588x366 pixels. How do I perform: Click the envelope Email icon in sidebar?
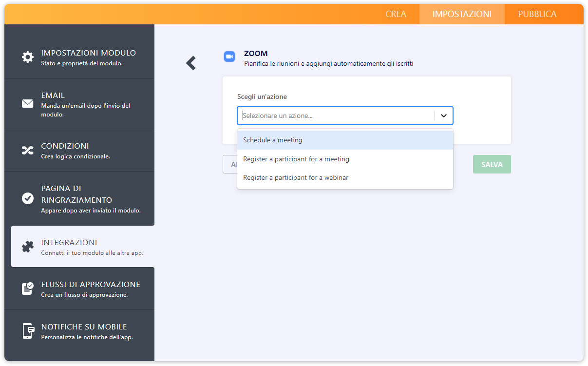coord(28,103)
